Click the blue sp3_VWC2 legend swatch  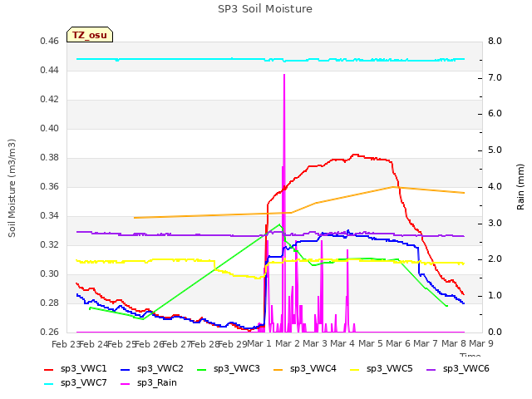coord(126,369)
